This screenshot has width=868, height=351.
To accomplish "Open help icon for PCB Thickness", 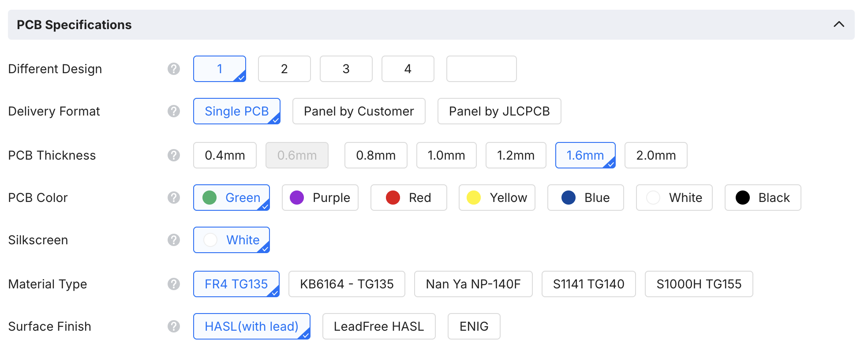I will 174,155.
